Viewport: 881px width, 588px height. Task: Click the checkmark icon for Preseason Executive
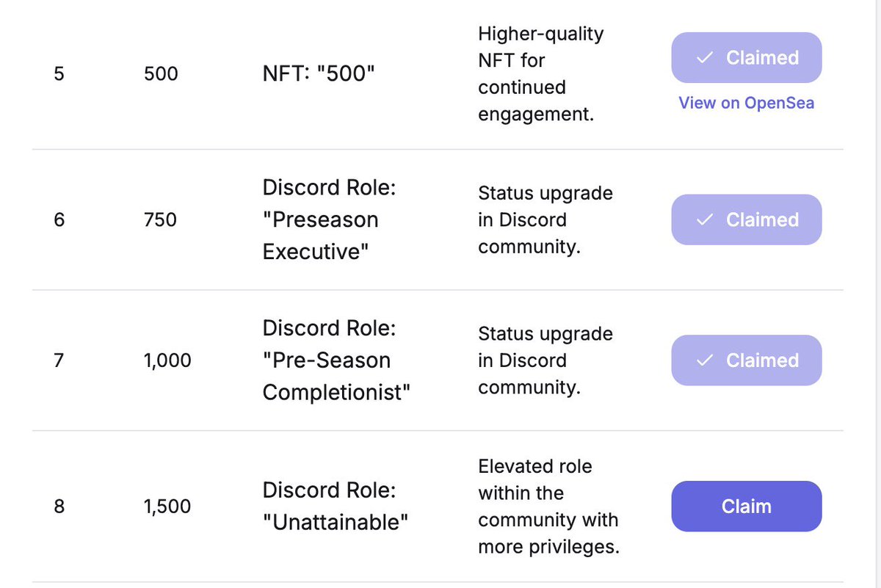click(x=705, y=219)
